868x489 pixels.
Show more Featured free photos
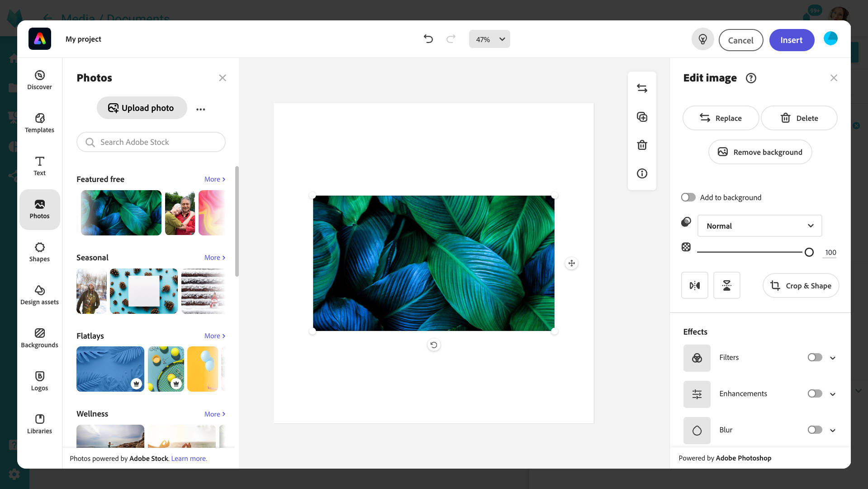tap(215, 179)
